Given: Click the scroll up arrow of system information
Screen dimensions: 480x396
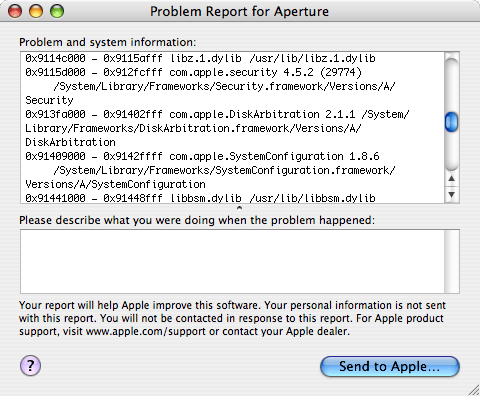Looking at the screenshot, I should 452,179.
